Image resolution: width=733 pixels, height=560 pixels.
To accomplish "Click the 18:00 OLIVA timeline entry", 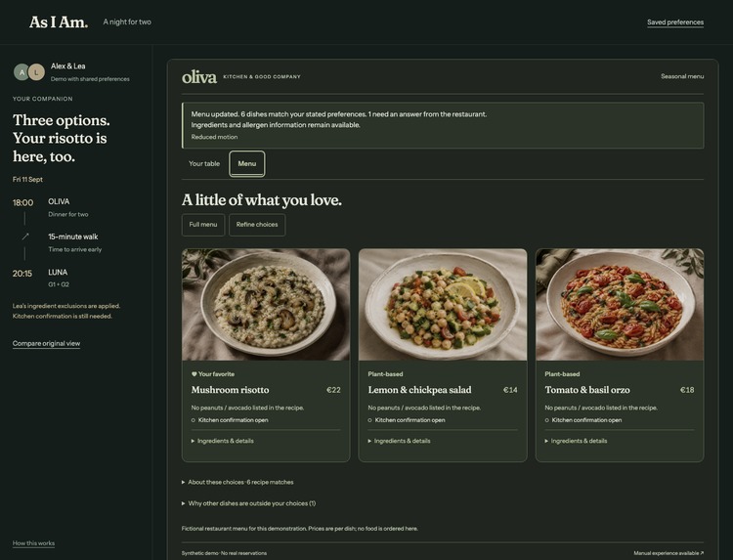I will pos(51,207).
